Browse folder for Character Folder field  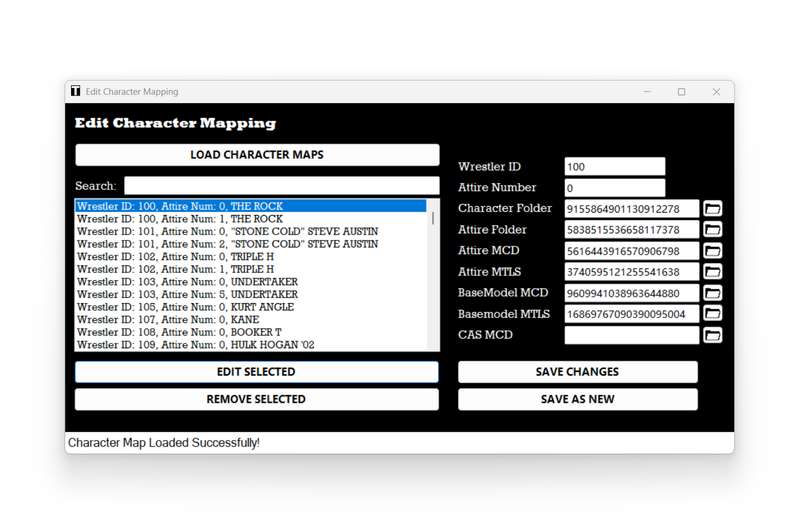(x=713, y=209)
